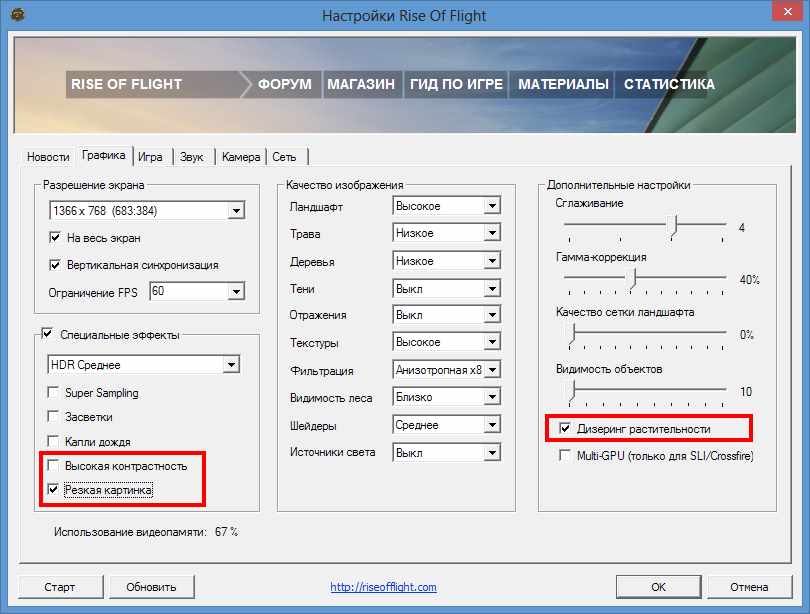Image resolution: width=810 pixels, height=614 pixels.
Task: Uncheck the Дизеринг растительности checkbox
Action: [x=565, y=428]
